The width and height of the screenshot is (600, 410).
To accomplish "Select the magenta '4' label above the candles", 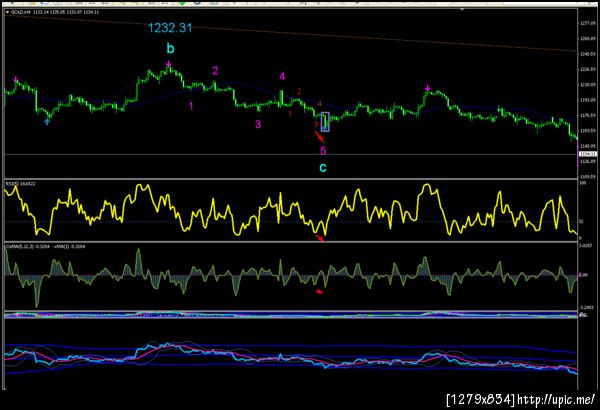I will coord(282,76).
